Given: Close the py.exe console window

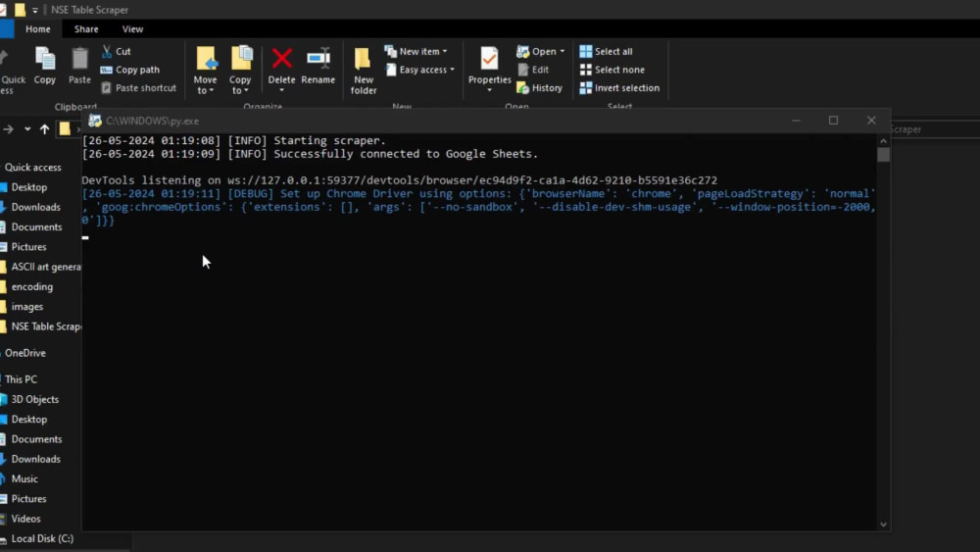Looking at the screenshot, I should pyautogui.click(x=871, y=120).
